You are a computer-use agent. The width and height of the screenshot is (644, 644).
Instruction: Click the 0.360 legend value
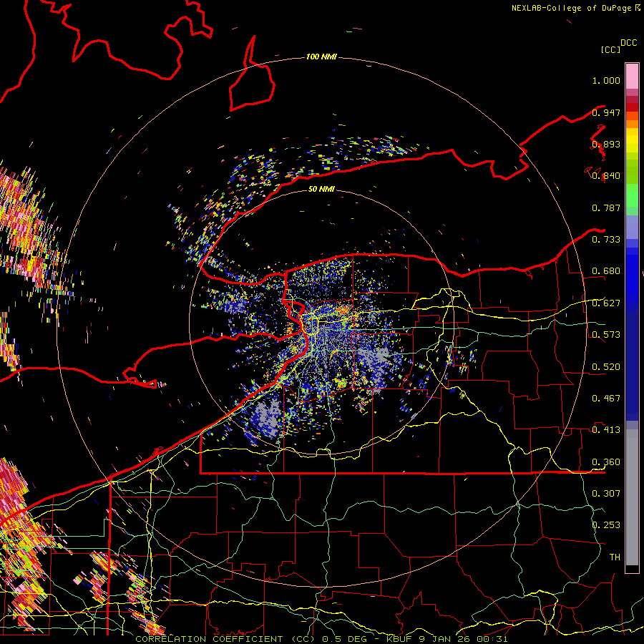(x=606, y=462)
